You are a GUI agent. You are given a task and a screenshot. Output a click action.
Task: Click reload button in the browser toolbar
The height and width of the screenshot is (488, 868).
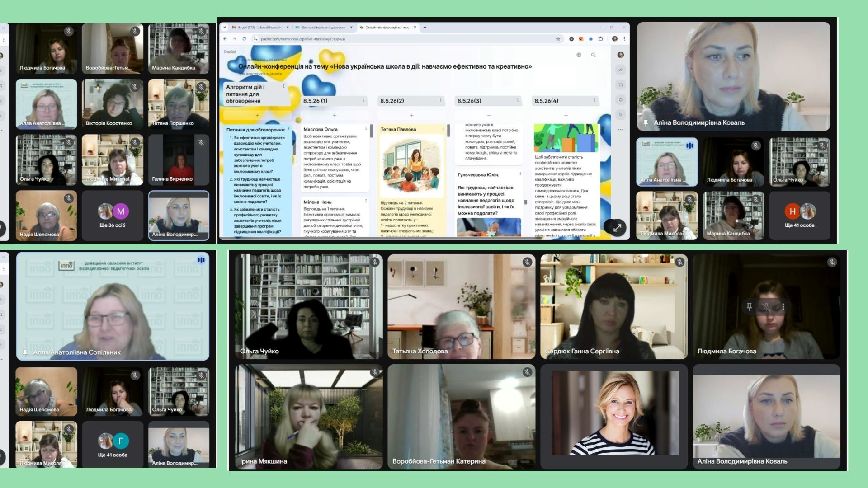(x=244, y=39)
